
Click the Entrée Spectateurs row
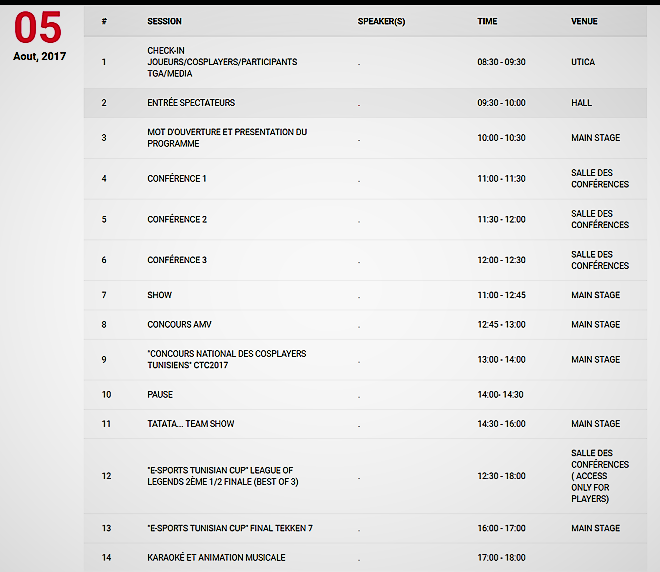(191, 103)
